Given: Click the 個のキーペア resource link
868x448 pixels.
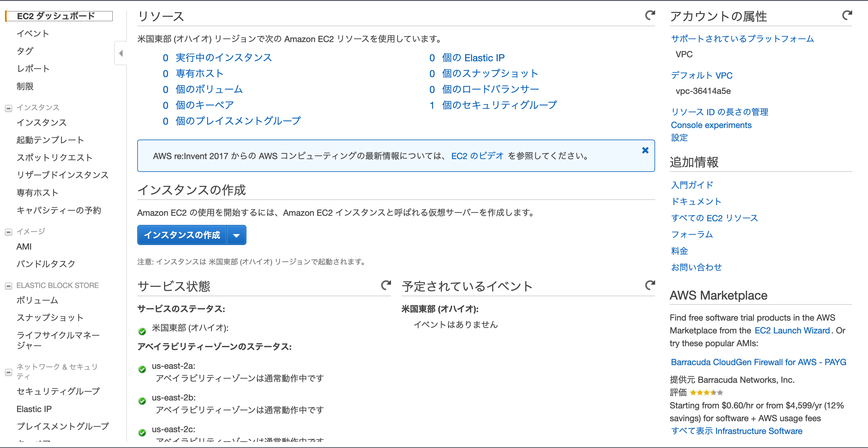Looking at the screenshot, I should point(205,105).
